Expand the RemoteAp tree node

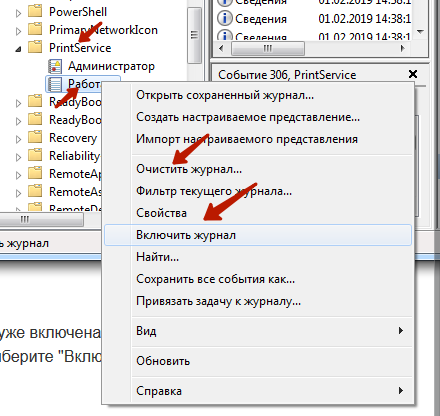(18, 175)
